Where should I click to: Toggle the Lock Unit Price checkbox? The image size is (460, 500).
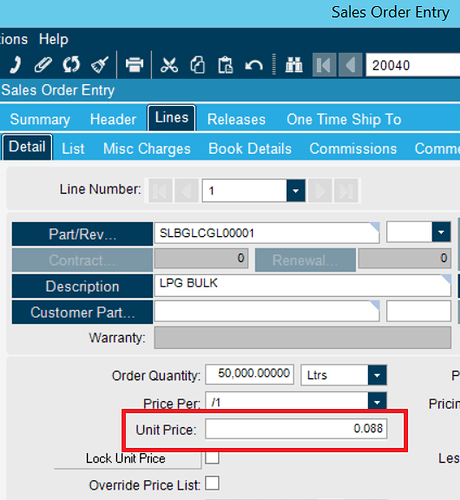pos(212,457)
